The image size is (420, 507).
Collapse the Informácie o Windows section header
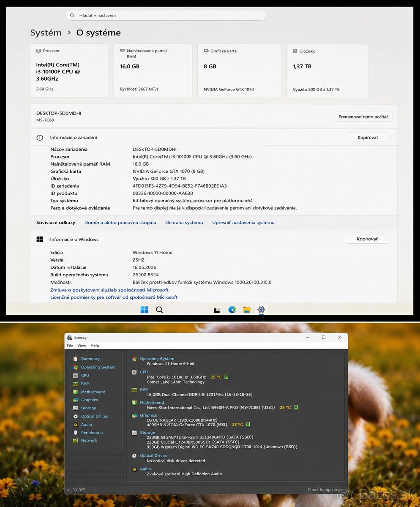(214, 239)
